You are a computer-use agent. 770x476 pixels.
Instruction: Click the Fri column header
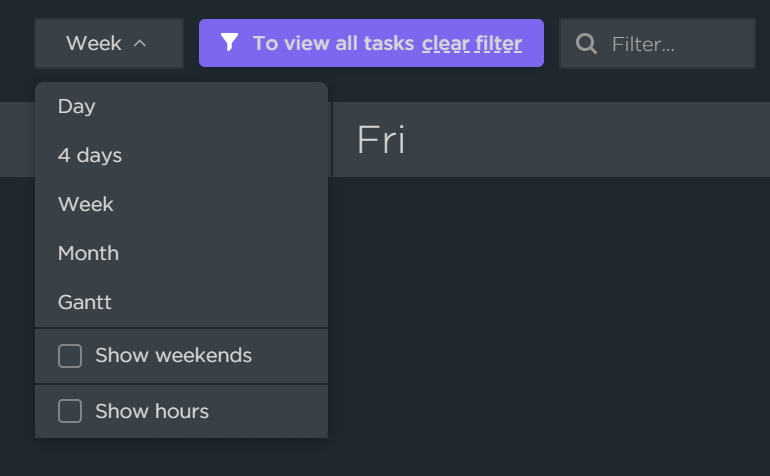(381, 140)
